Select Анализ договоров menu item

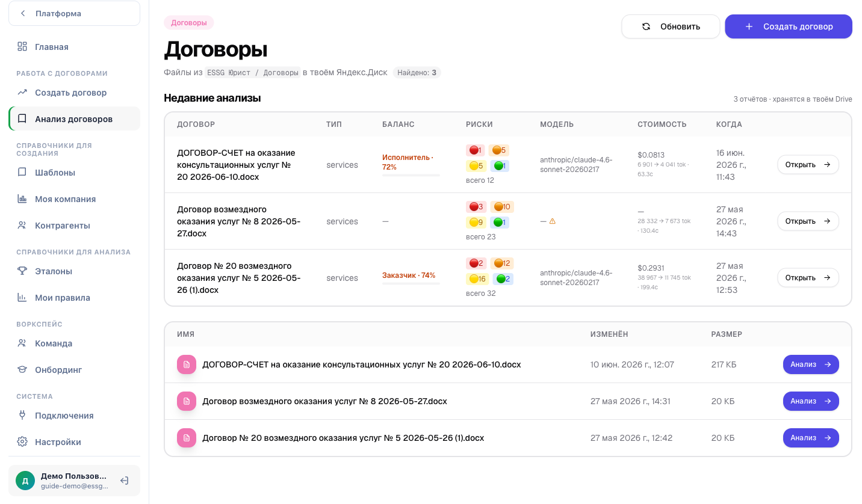74,119
